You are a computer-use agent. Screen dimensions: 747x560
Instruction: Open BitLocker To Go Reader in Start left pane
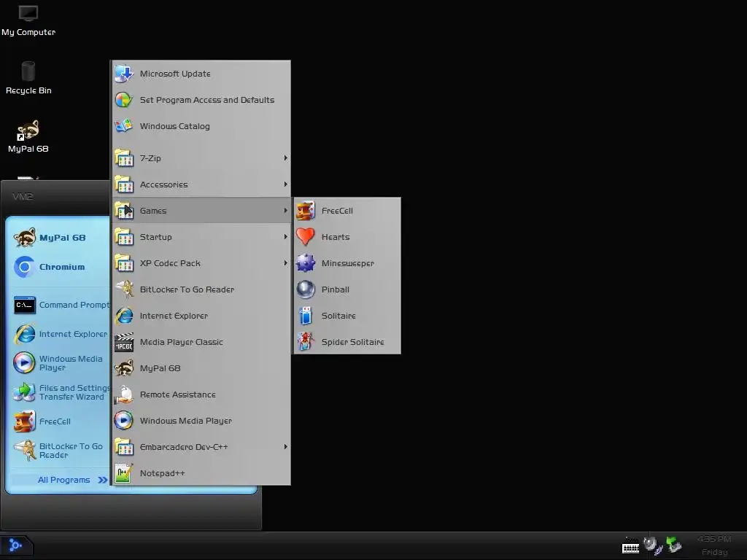coord(59,451)
